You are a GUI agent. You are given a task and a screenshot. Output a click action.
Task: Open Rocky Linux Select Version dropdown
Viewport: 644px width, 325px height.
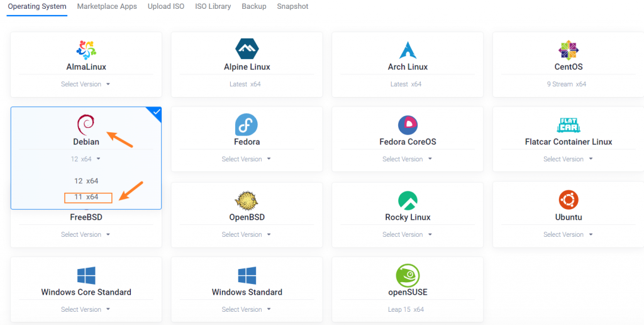click(408, 234)
